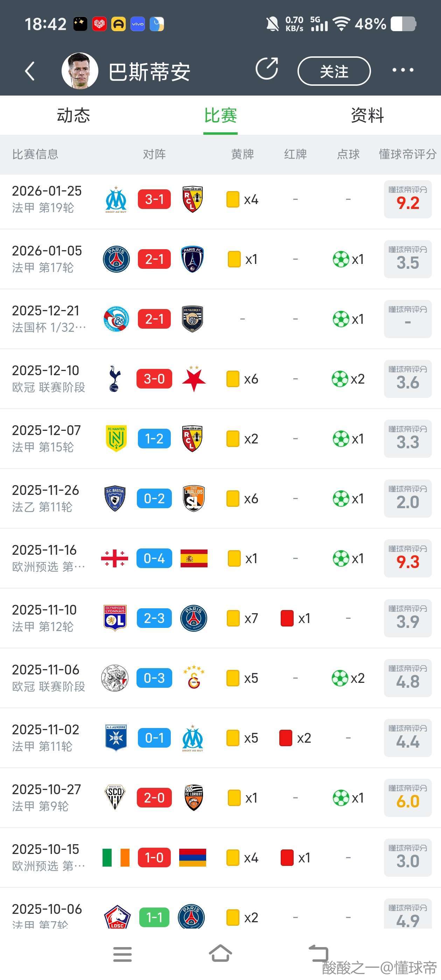Image resolution: width=441 pixels, height=980 pixels.
Task: Tap the 懂球帝评分 column header
Action: pos(407,154)
